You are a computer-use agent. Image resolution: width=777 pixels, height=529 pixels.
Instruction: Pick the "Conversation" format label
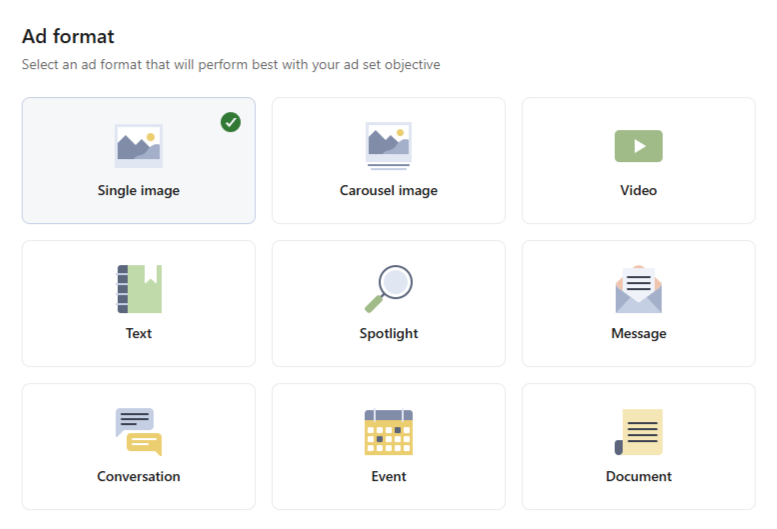[x=138, y=476]
